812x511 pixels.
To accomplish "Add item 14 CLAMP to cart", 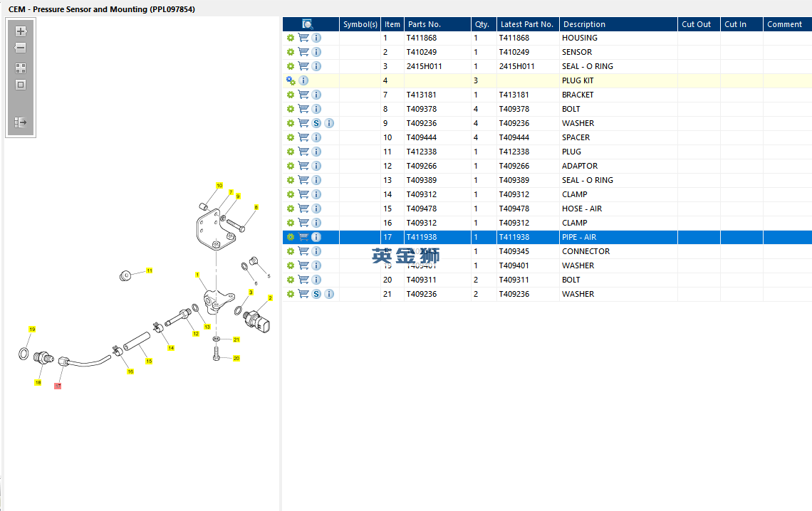I will (303, 194).
